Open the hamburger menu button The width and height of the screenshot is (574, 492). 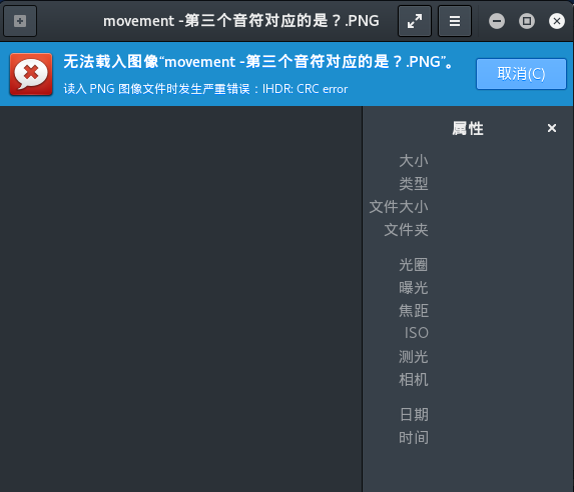455,21
